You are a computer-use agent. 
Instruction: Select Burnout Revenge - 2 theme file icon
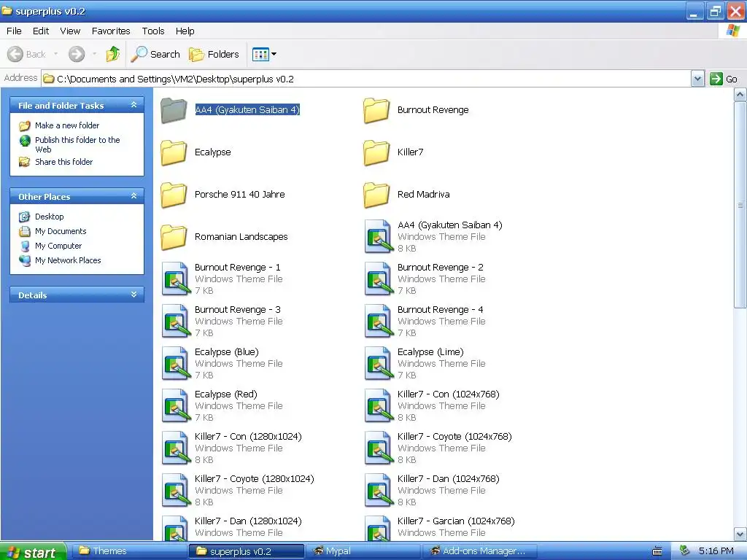point(379,279)
